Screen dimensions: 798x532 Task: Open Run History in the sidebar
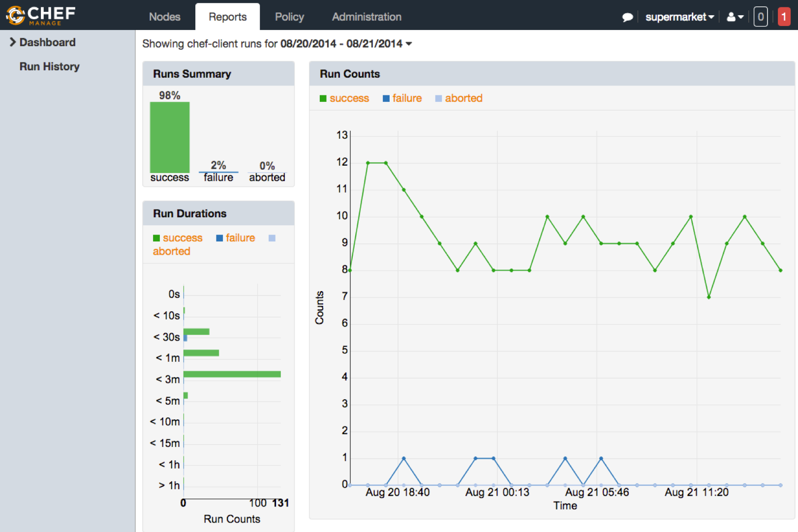[49, 66]
